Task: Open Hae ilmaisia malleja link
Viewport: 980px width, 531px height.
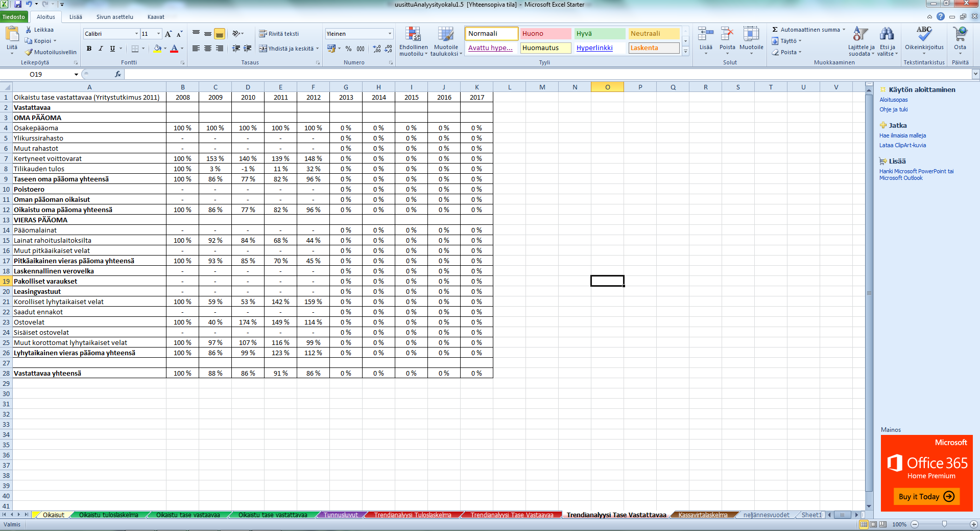Action: (x=902, y=135)
